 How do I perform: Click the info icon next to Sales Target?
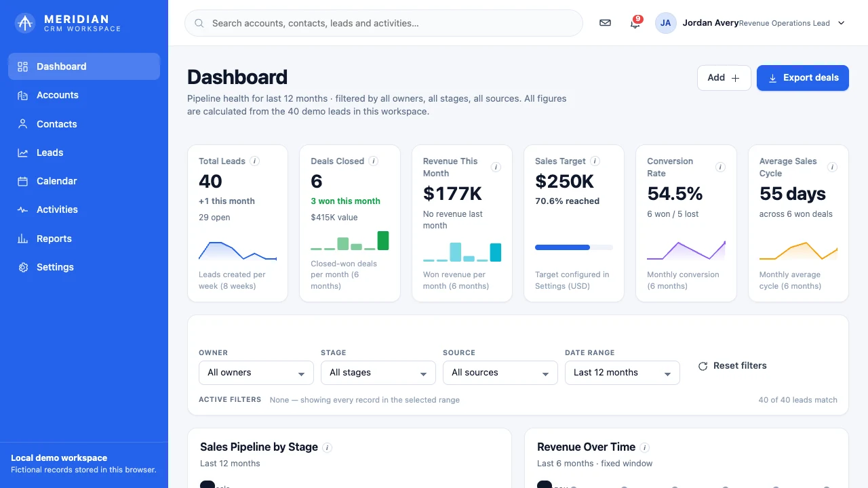595,161
